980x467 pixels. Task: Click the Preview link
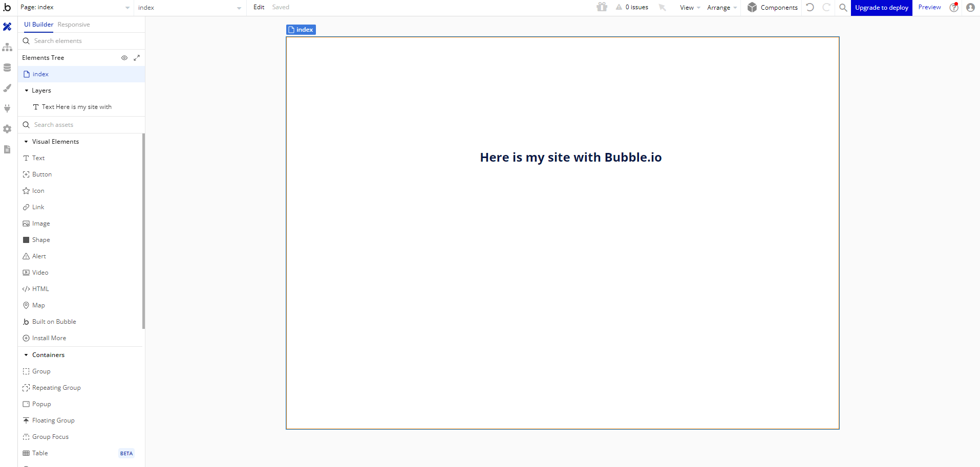coord(929,7)
